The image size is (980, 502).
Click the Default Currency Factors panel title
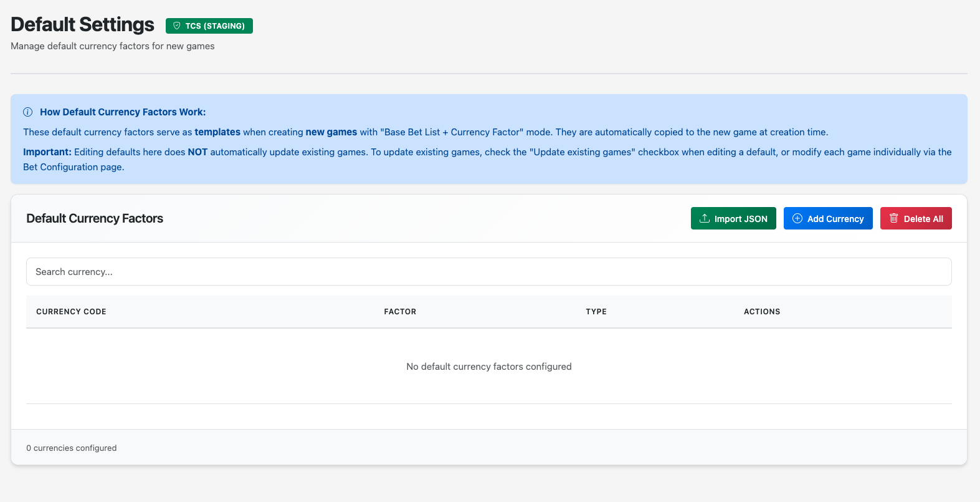click(x=95, y=219)
